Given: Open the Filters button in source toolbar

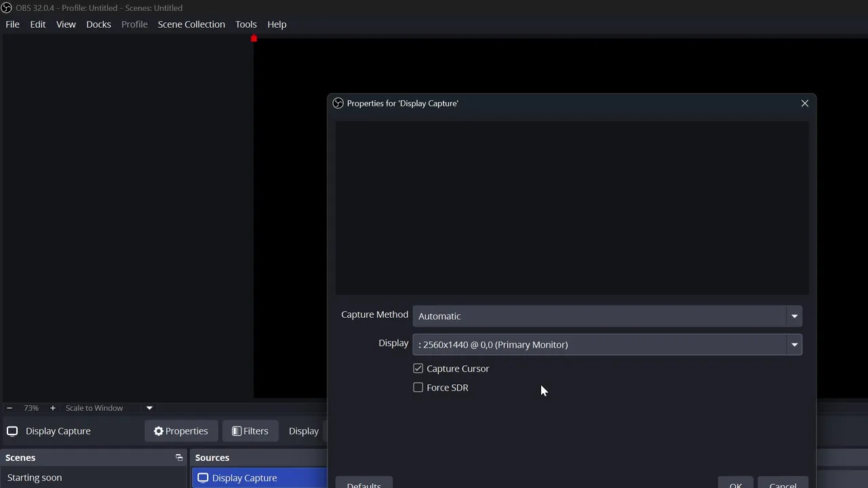Looking at the screenshot, I should (250, 431).
